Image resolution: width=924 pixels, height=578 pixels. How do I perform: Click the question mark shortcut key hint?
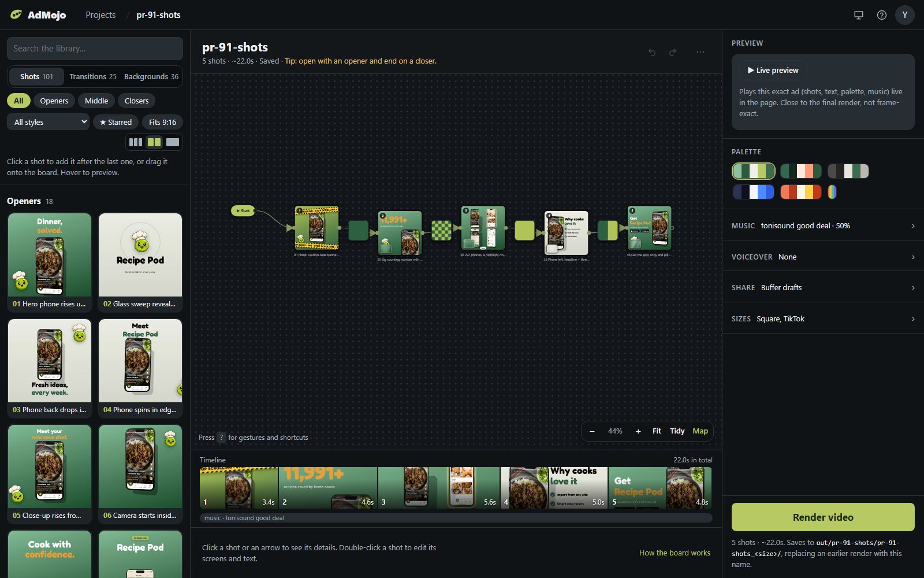pos(221,438)
